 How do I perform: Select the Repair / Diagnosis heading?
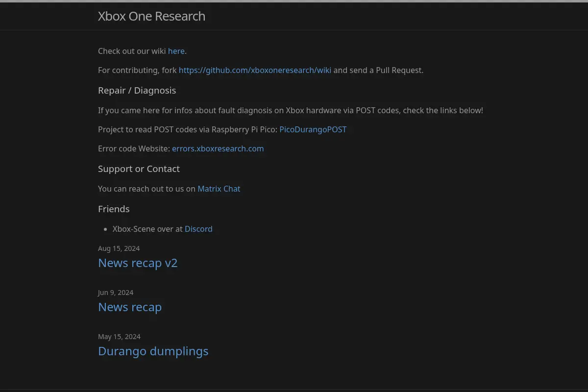pyautogui.click(x=137, y=90)
